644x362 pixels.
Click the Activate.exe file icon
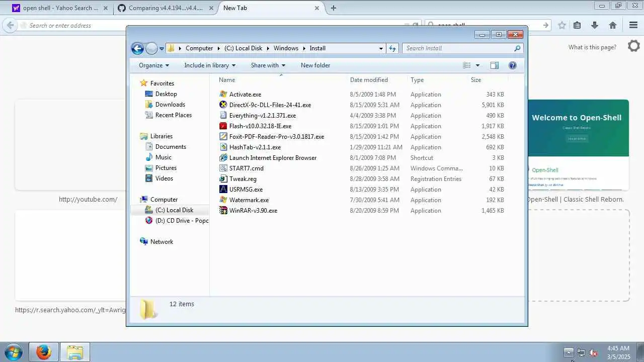[x=223, y=95]
